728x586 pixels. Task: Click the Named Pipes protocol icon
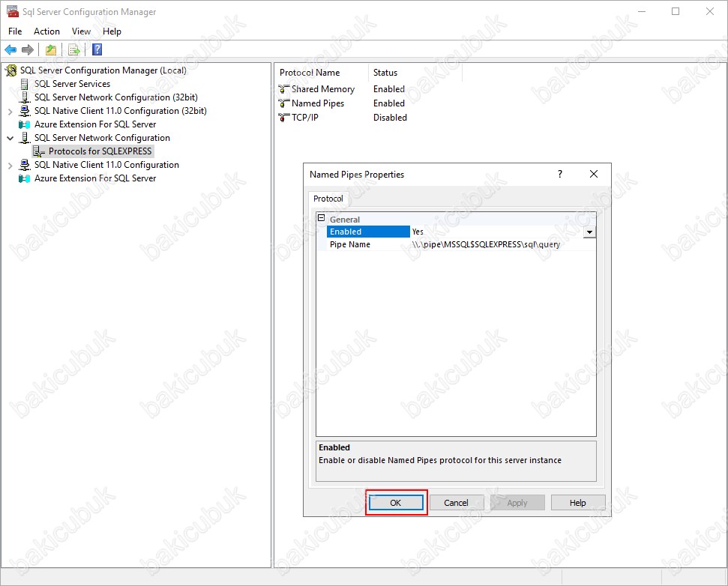283,103
